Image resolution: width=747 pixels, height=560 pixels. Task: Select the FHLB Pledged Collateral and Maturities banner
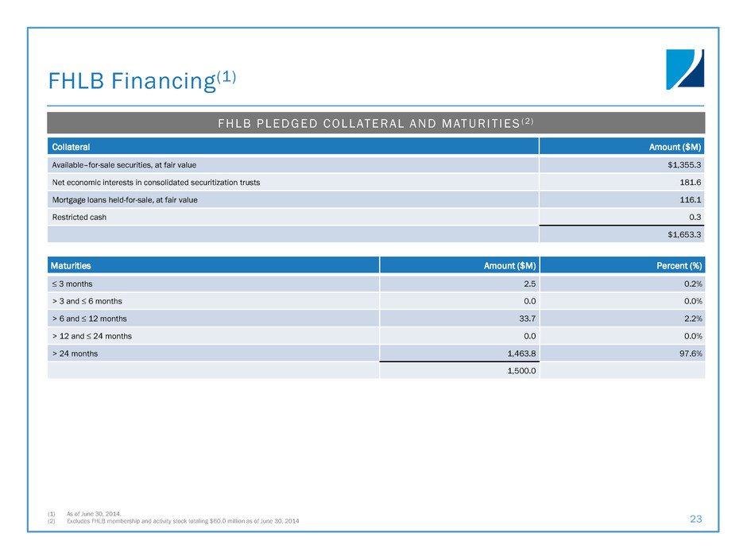tap(376, 122)
